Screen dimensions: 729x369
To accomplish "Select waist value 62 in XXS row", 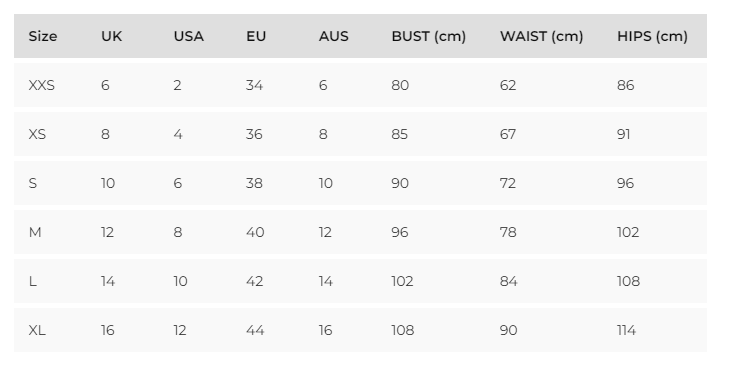I will (x=508, y=86).
